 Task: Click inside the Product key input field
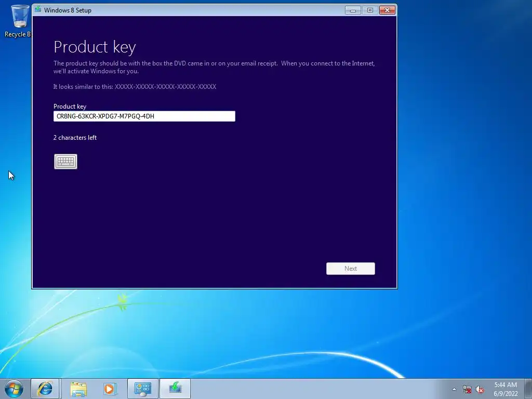[x=144, y=116]
